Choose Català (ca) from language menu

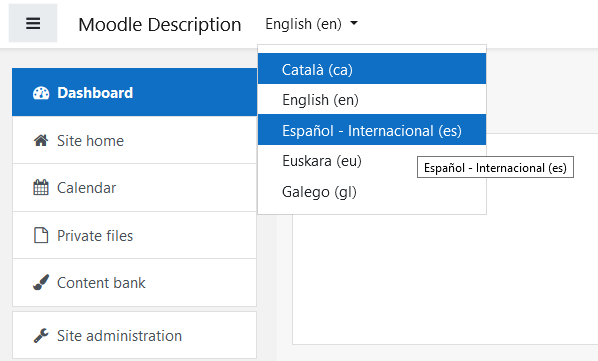(372, 69)
